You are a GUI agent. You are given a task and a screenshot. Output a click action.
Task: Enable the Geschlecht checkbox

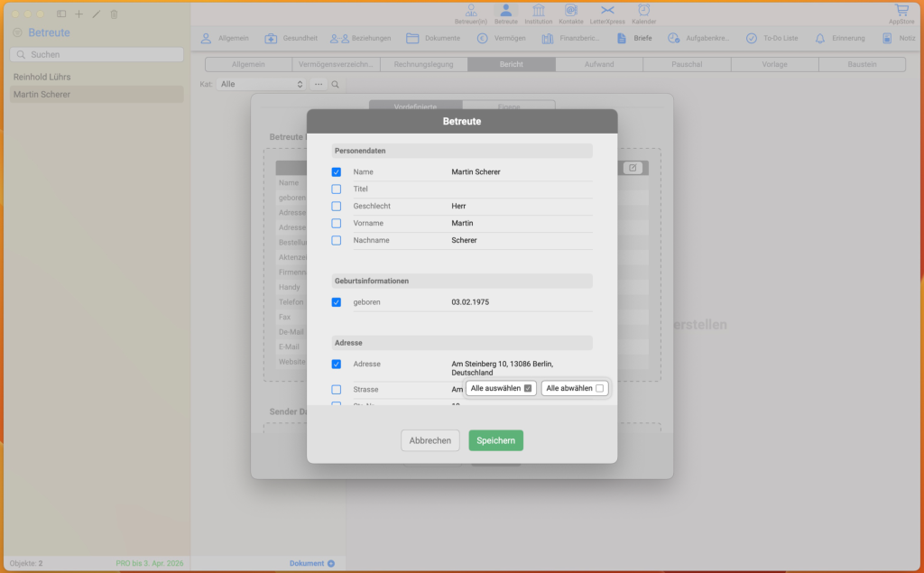pyautogui.click(x=337, y=207)
